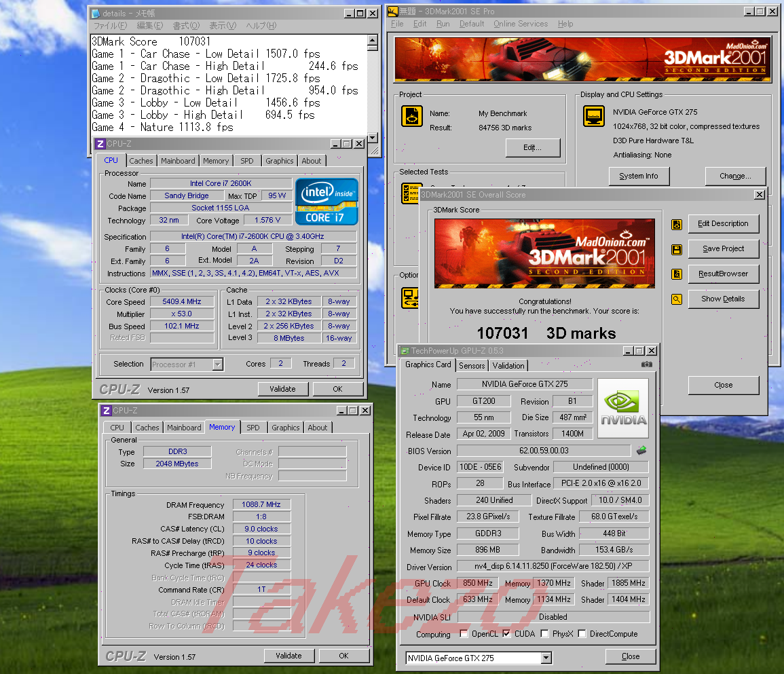This screenshot has width=784, height=674.
Task: Toggle the CUDA checkbox
Action: pos(506,633)
